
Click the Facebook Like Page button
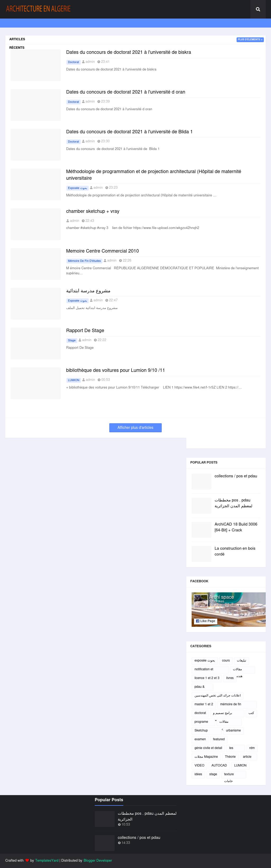point(205,621)
